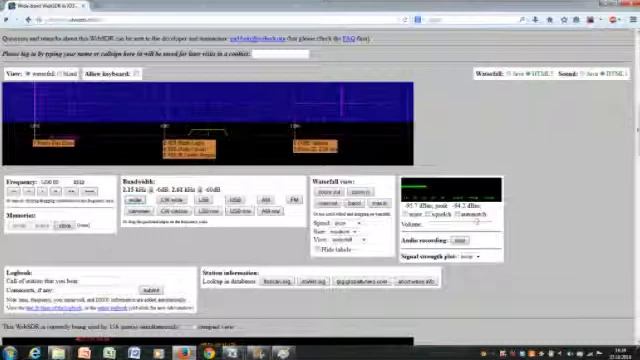Select USB mode

235,200
